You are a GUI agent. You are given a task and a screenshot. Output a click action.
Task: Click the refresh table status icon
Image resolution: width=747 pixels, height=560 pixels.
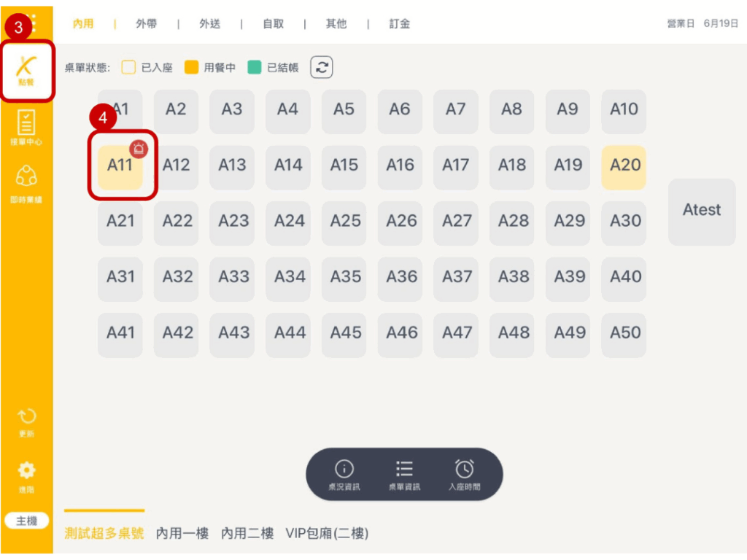point(322,68)
